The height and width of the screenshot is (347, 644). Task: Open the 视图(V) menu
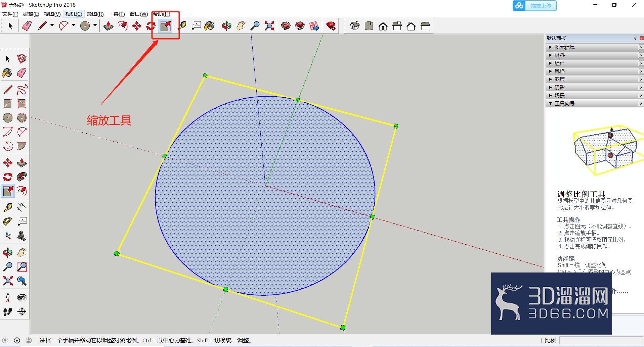point(52,14)
